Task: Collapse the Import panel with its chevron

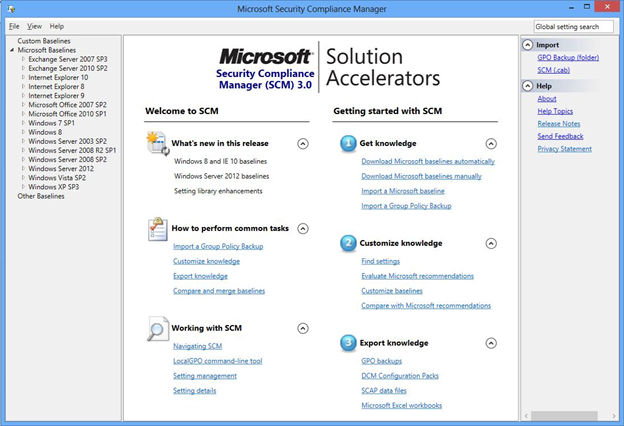Action: click(x=528, y=45)
